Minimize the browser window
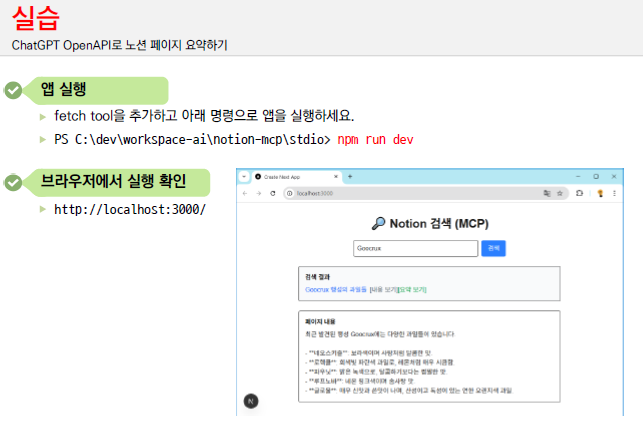The width and height of the screenshot is (643, 421). point(578,177)
